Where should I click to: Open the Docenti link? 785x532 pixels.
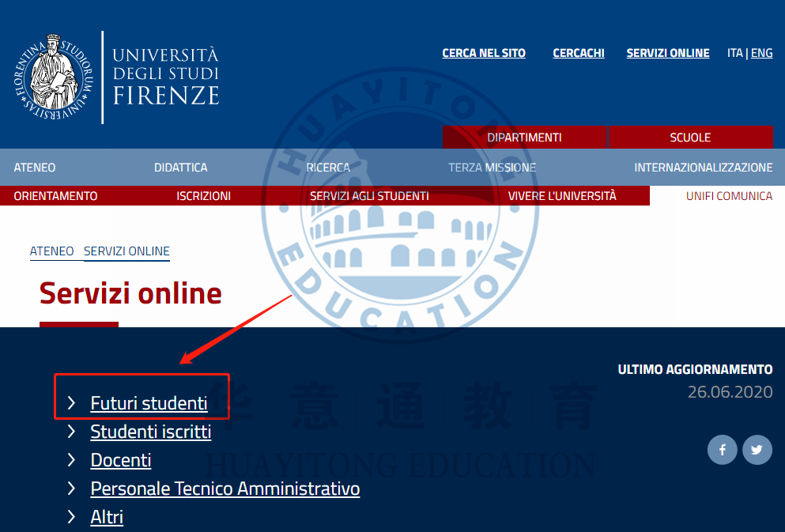click(121, 460)
